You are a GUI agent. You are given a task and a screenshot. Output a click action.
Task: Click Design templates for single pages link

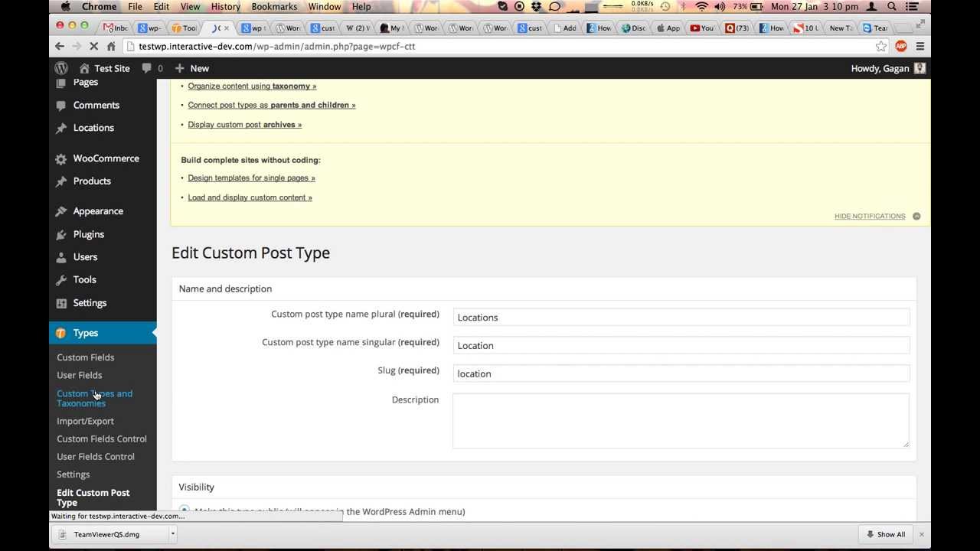[251, 178]
